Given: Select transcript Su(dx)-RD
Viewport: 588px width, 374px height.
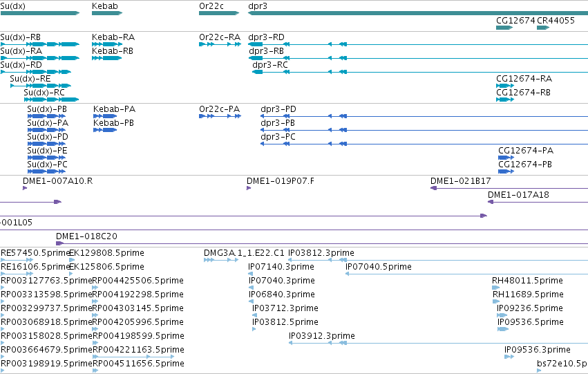Looking at the screenshot, I should coord(36,72).
